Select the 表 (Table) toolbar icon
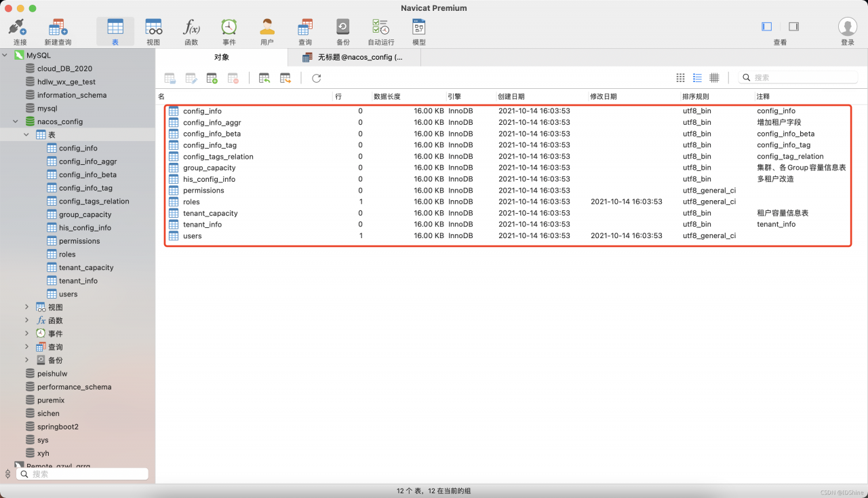 [115, 27]
